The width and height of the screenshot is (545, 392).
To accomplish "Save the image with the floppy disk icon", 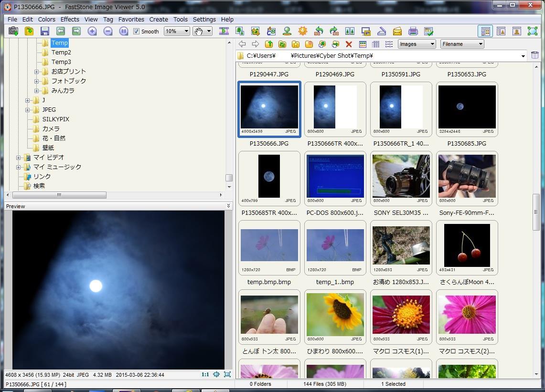I will (45, 32).
